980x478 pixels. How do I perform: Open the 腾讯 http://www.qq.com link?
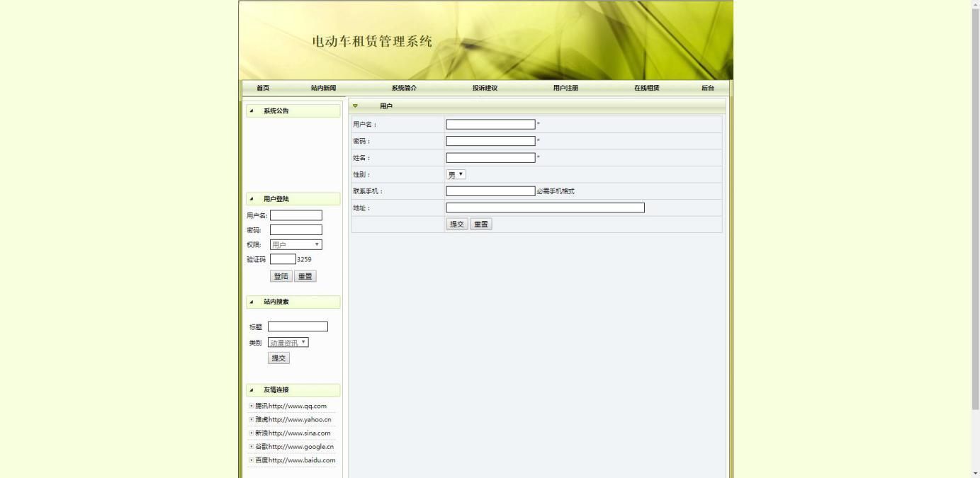pos(291,406)
